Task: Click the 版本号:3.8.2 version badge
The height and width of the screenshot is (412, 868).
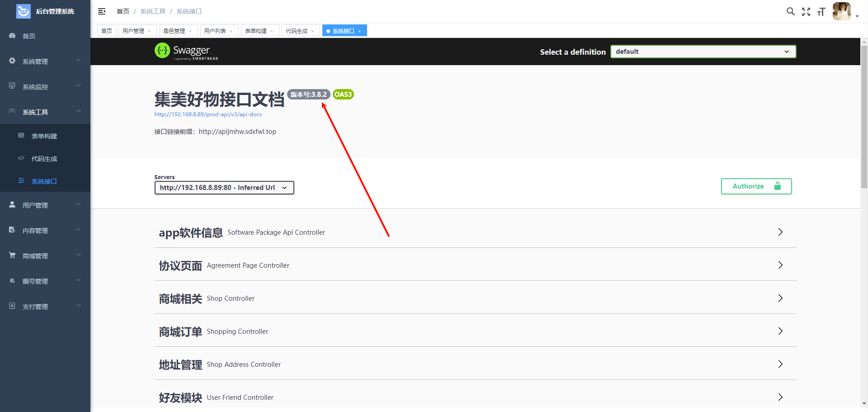Action: coord(308,95)
